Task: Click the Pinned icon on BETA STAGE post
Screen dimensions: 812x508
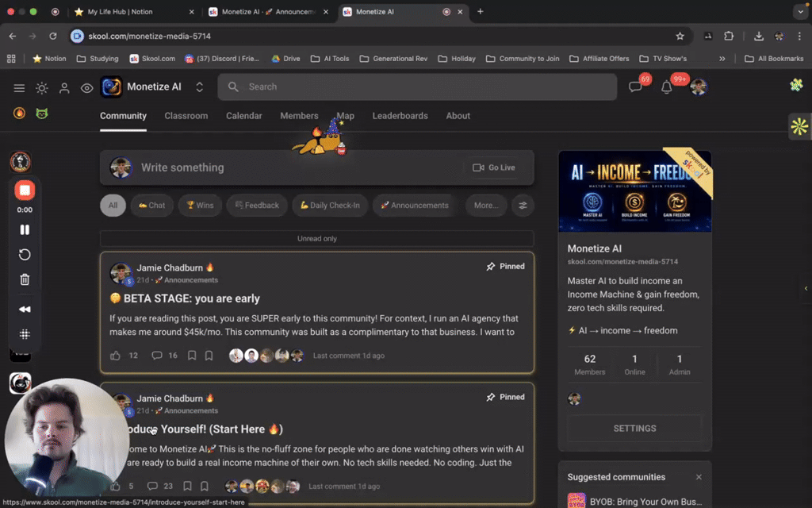Action: point(490,267)
